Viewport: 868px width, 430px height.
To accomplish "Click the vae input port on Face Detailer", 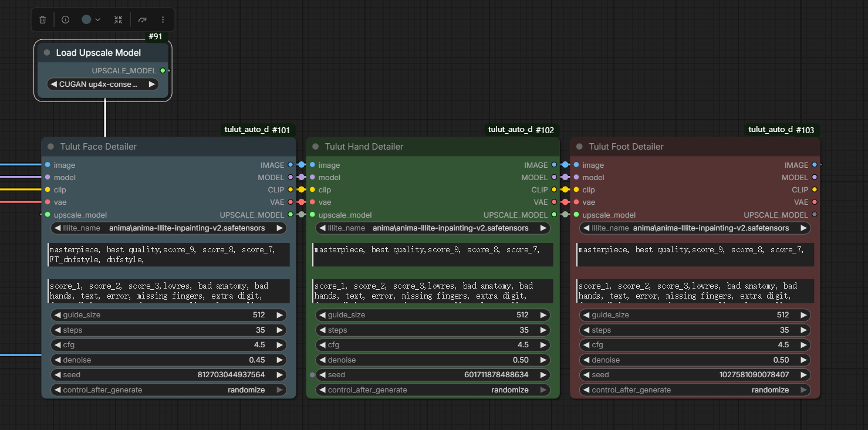I will tap(48, 202).
